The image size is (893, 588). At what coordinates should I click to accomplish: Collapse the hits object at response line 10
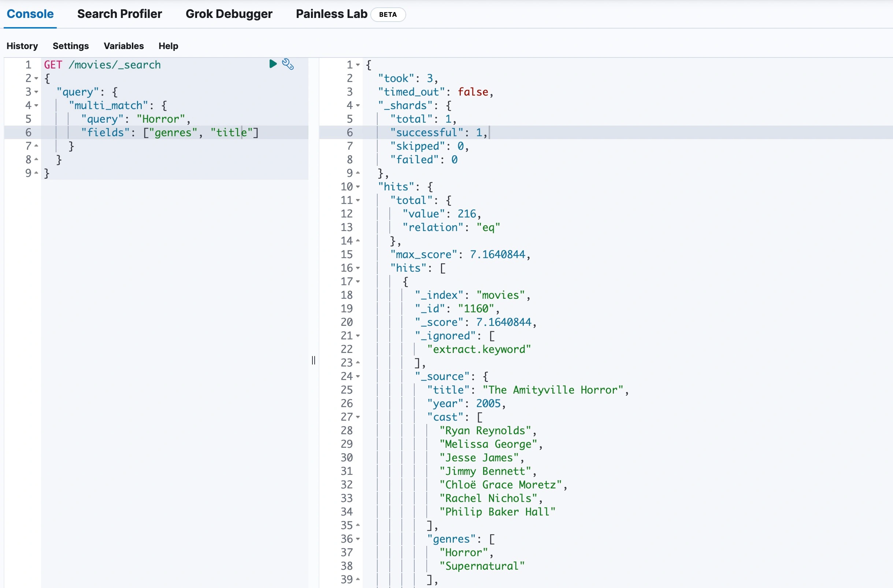358,187
